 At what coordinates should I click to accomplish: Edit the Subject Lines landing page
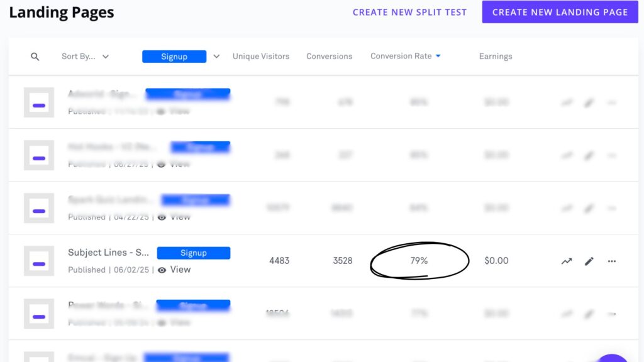(x=589, y=261)
